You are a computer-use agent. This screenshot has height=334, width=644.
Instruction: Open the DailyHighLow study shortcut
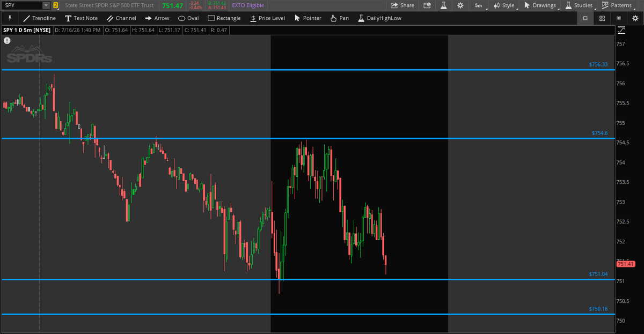379,18
